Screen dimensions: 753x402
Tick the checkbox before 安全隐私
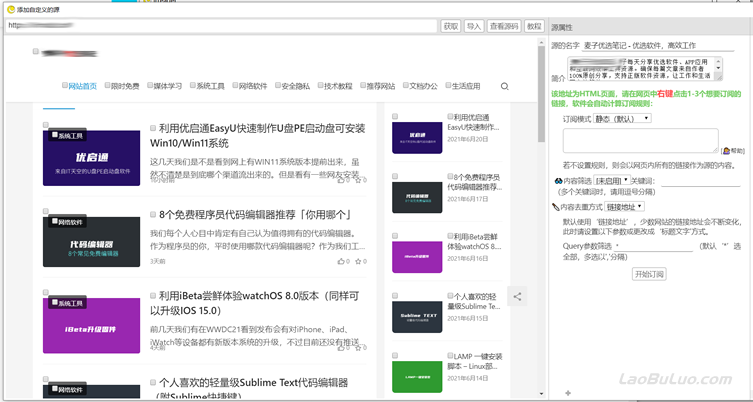(x=278, y=85)
